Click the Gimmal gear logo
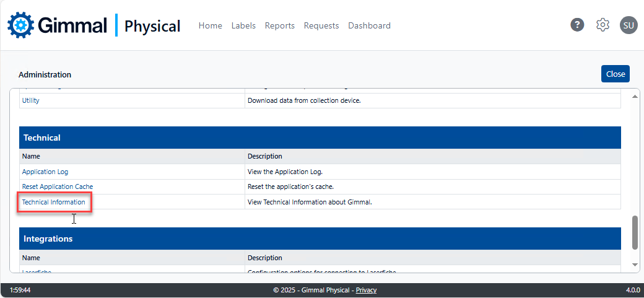Viewport: 644px width, 298px height. (20, 25)
